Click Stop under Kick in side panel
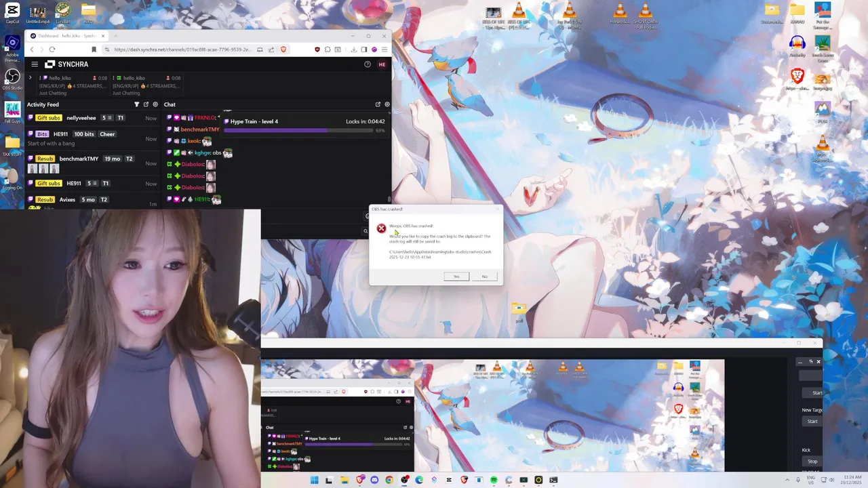Screen dimensions: 868x488 (812, 461)
